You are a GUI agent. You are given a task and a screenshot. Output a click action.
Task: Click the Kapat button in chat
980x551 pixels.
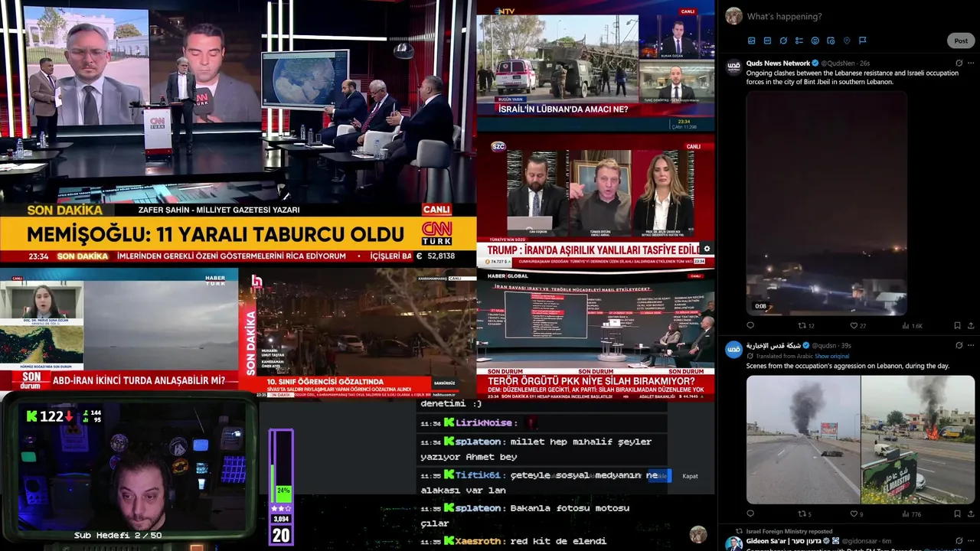(x=690, y=476)
